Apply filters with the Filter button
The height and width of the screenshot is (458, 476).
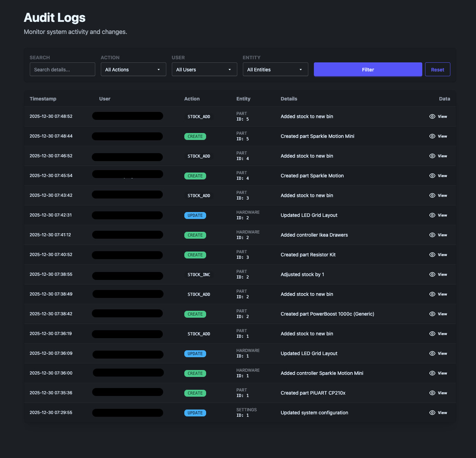coord(368,69)
